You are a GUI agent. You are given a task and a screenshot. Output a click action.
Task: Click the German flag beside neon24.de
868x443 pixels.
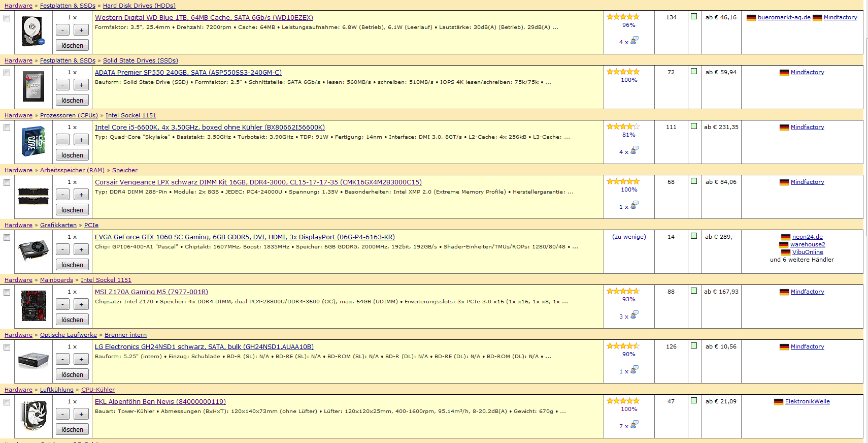(x=786, y=237)
